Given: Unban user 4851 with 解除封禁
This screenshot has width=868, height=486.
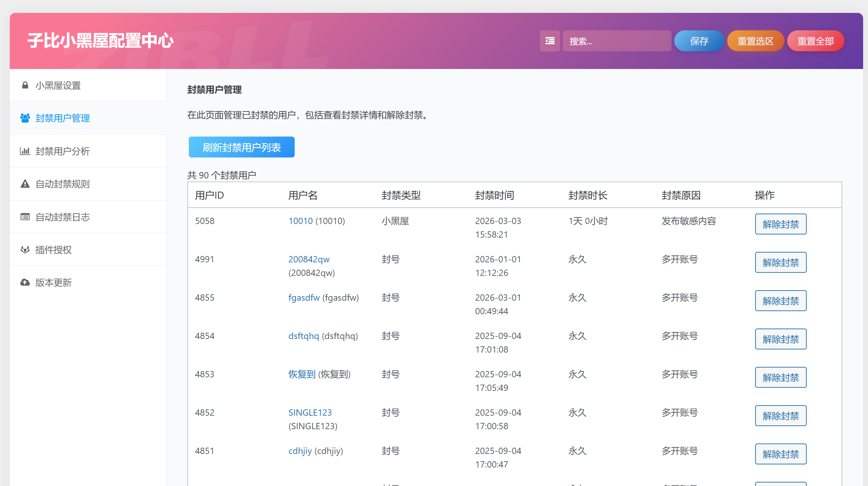Looking at the screenshot, I should pos(781,454).
